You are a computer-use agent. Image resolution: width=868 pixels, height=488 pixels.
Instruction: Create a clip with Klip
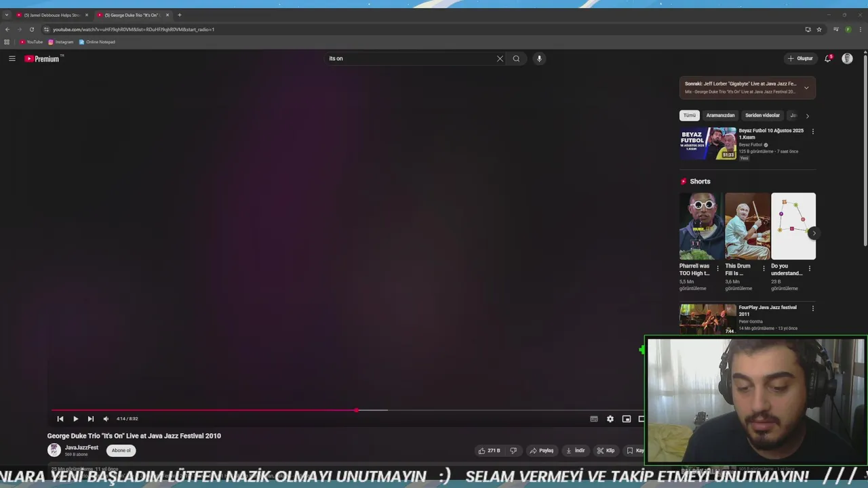pyautogui.click(x=606, y=451)
